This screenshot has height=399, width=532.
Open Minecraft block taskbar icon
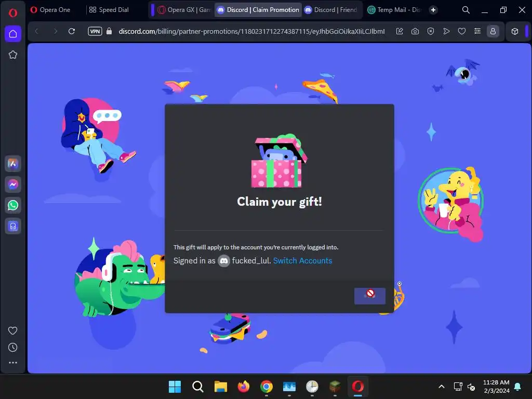pos(335,387)
